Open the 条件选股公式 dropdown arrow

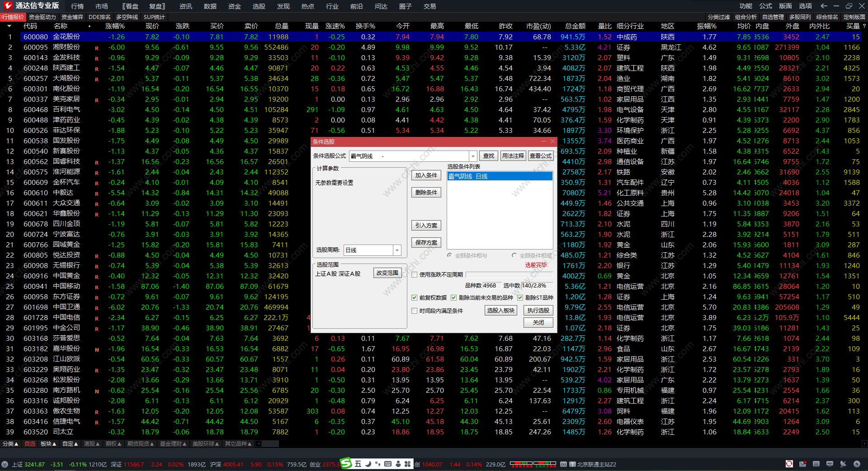pos(473,156)
